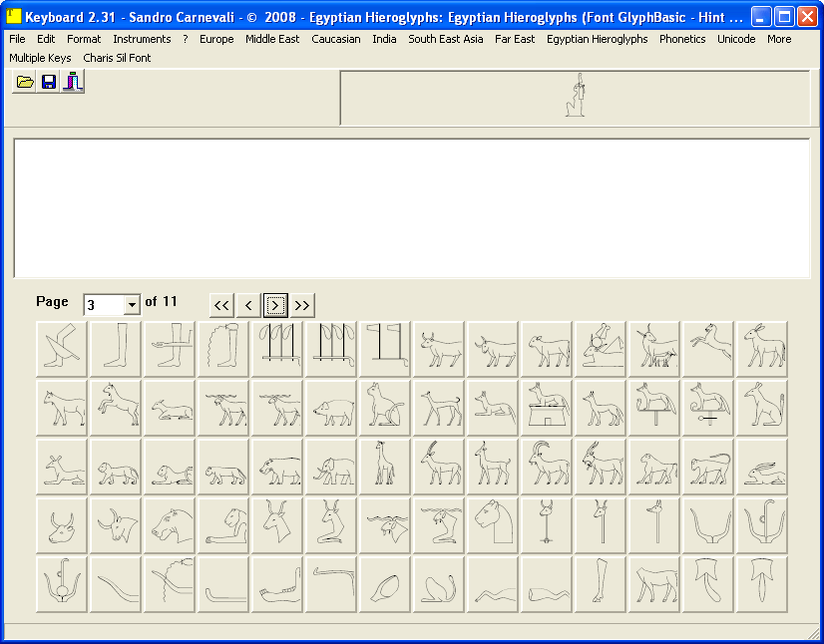
Task: Open the Middle East menu
Action: pyautogui.click(x=272, y=39)
